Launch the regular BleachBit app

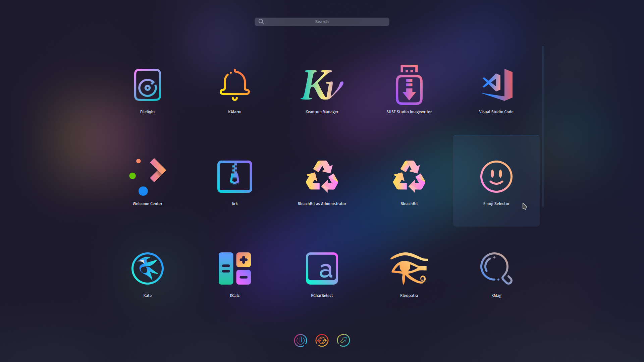coord(409,177)
